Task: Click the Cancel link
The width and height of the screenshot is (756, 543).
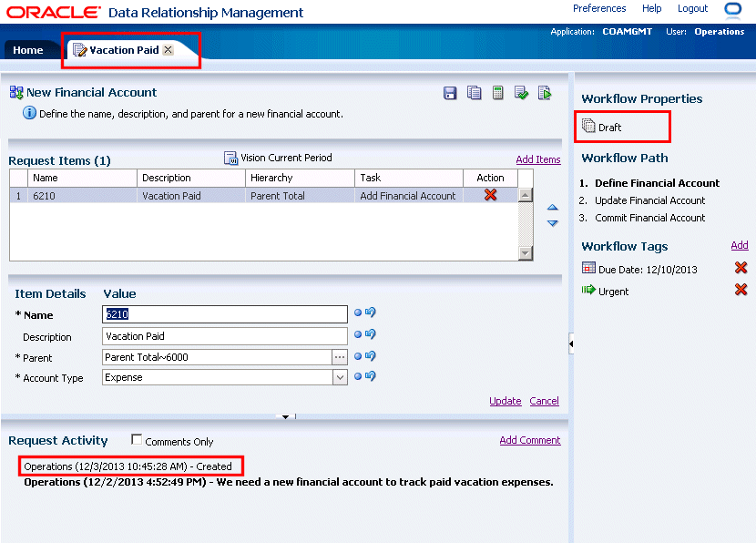Action: [545, 401]
